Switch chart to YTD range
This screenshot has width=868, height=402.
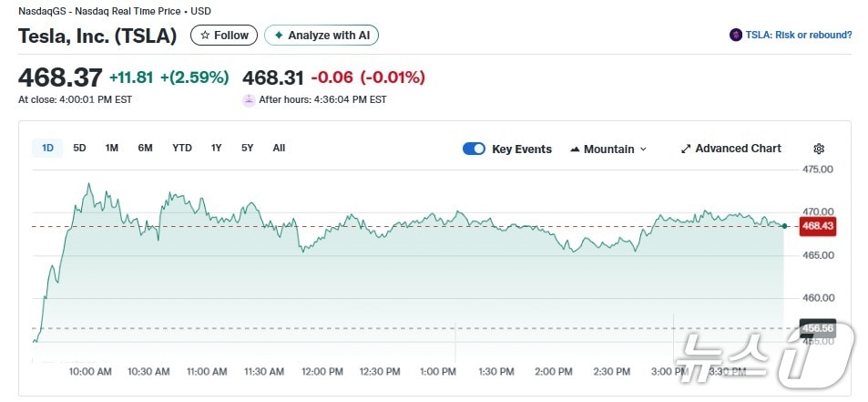pos(182,148)
